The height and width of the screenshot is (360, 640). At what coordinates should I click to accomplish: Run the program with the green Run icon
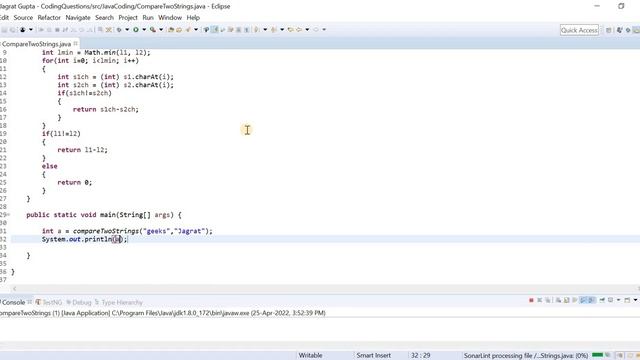click(136, 30)
